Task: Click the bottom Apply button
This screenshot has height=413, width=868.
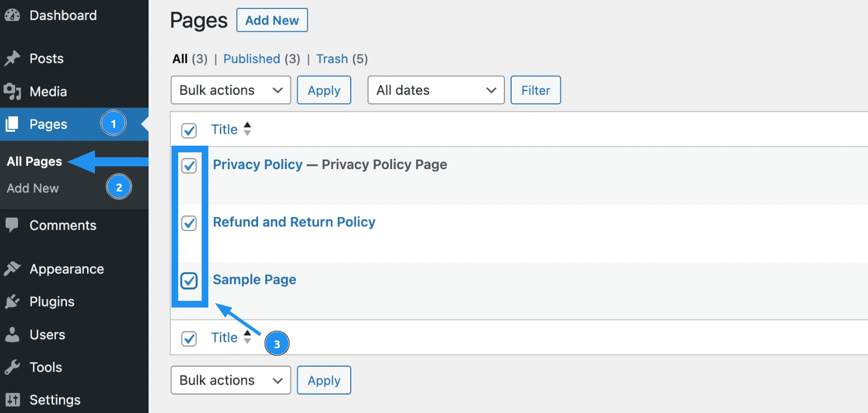Action: pyautogui.click(x=324, y=380)
